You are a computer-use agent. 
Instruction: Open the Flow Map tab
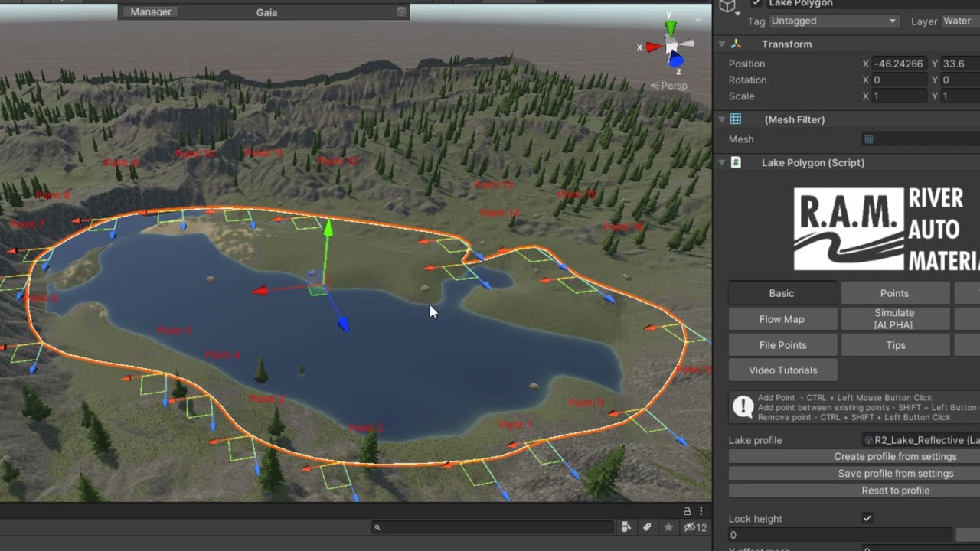tap(782, 319)
